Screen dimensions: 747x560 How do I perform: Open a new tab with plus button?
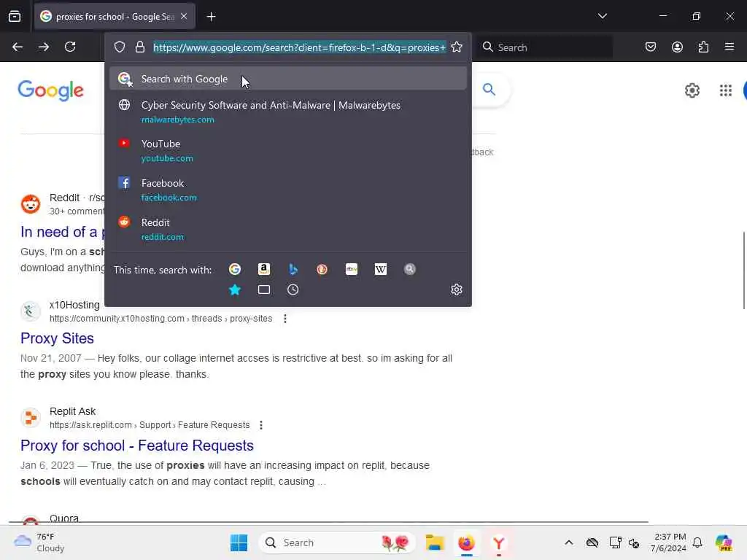(x=211, y=17)
